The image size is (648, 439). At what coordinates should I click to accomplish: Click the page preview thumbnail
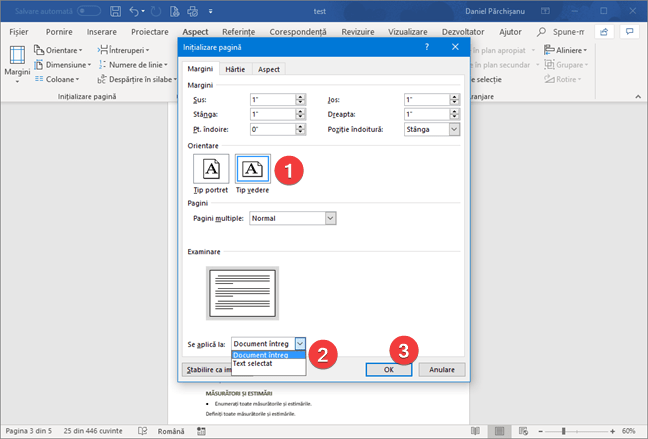click(x=242, y=293)
